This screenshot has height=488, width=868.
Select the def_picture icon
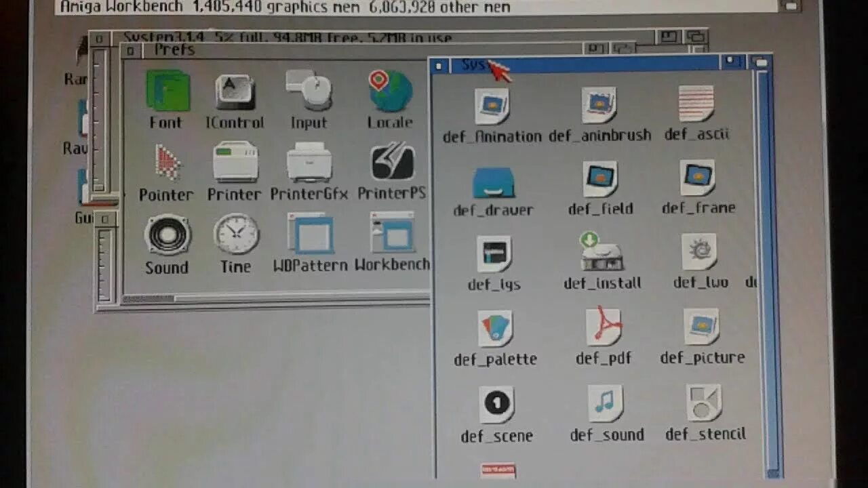tap(701, 327)
